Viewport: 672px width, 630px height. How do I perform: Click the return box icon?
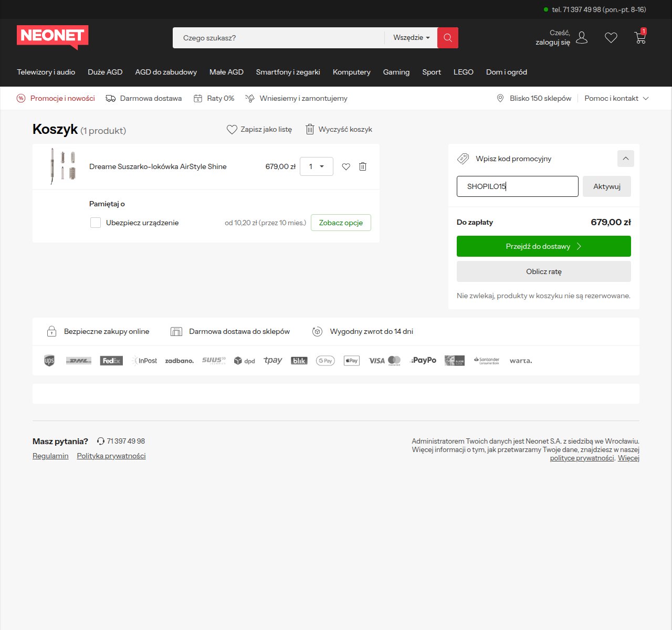pyautogui.click(x=317, y=331)
